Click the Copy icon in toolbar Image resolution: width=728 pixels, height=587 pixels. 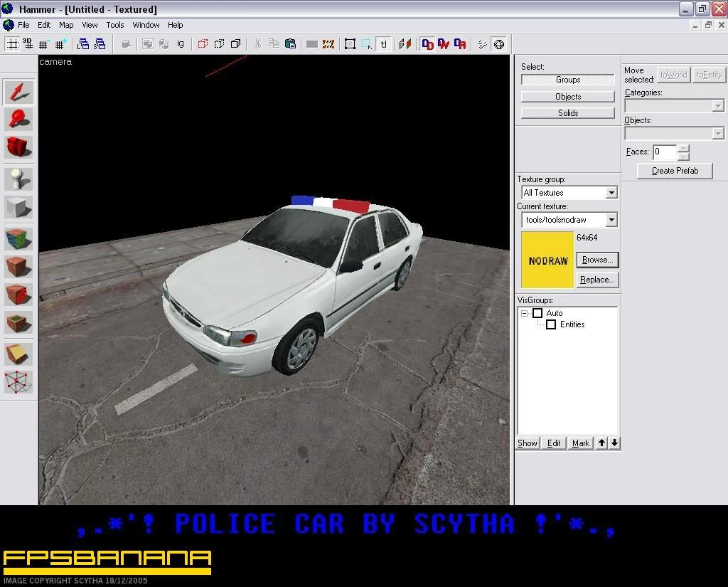pos(274,44)
